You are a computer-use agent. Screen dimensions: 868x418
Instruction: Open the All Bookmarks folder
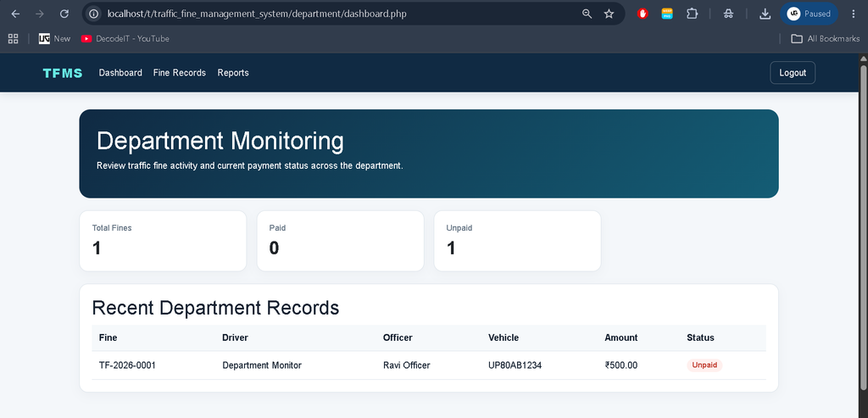click(x=826, y=39)
